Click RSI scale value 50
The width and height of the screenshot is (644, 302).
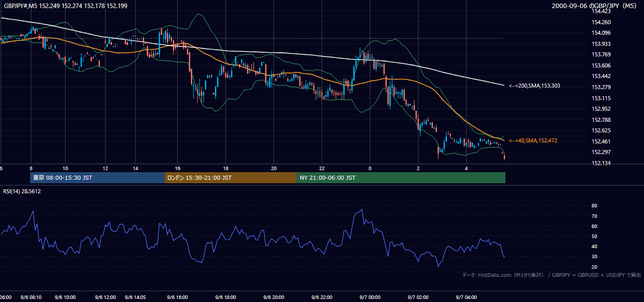(x=595, y=236)
